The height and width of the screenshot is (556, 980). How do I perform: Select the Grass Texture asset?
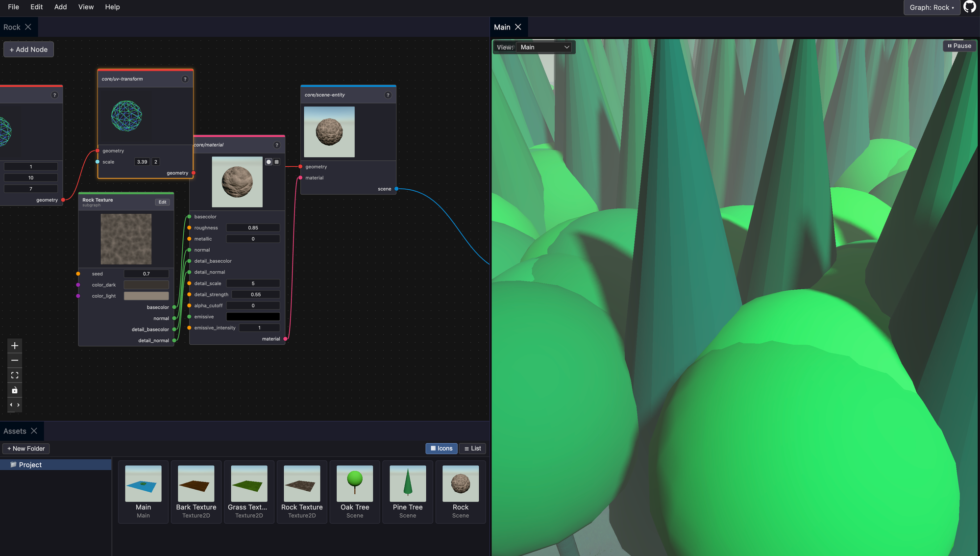click(x=249, y=492)
